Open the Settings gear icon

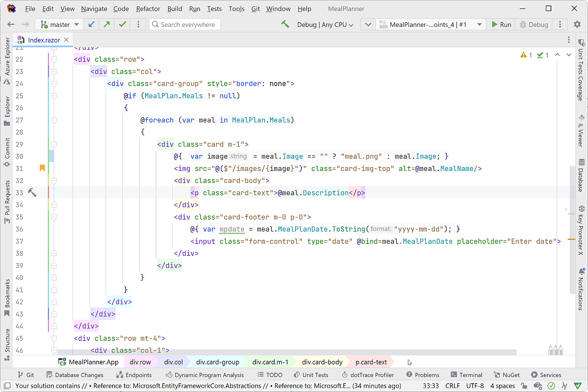577,24
